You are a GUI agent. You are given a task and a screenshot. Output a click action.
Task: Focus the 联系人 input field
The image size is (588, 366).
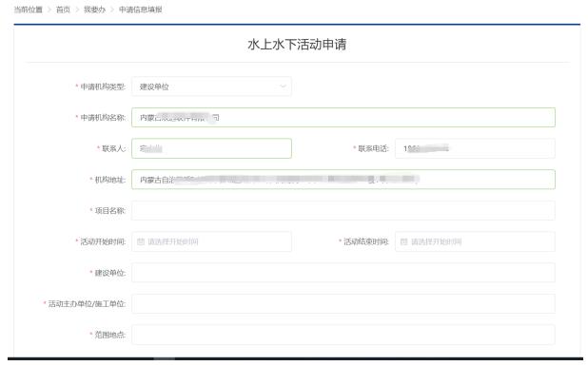point(211,148)
